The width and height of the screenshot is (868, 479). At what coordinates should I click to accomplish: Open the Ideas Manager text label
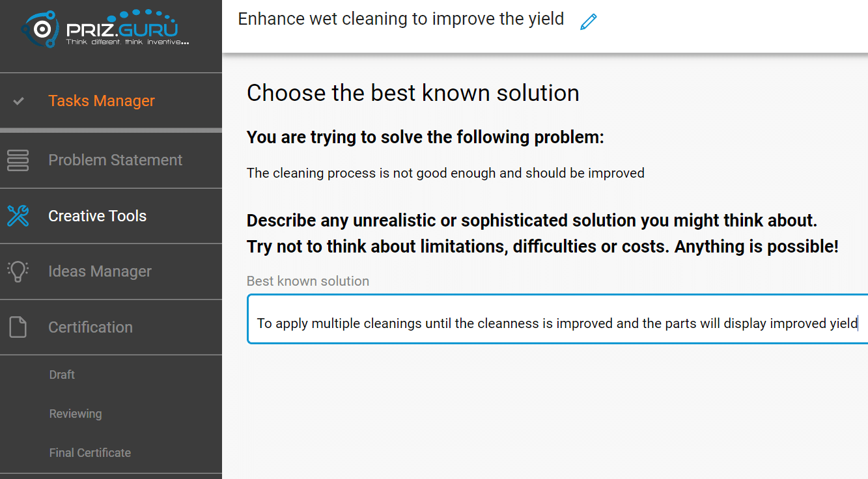(100, 271)
